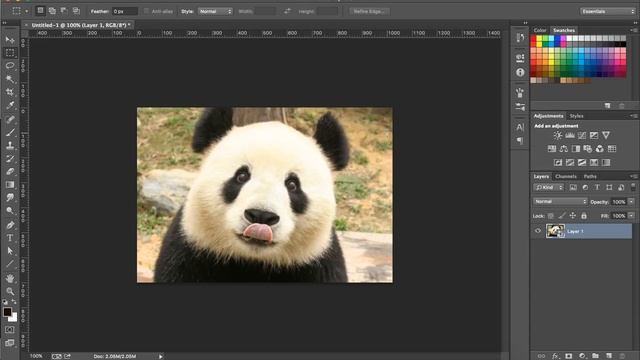
Task: Add Channel Mixer adjustment
Action: pyautogui.click(x=600, y=149)
